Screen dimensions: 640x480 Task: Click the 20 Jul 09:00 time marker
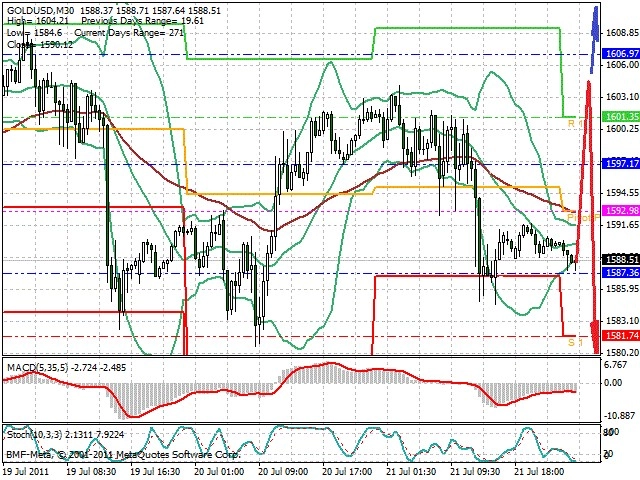(x=284, y=472)
